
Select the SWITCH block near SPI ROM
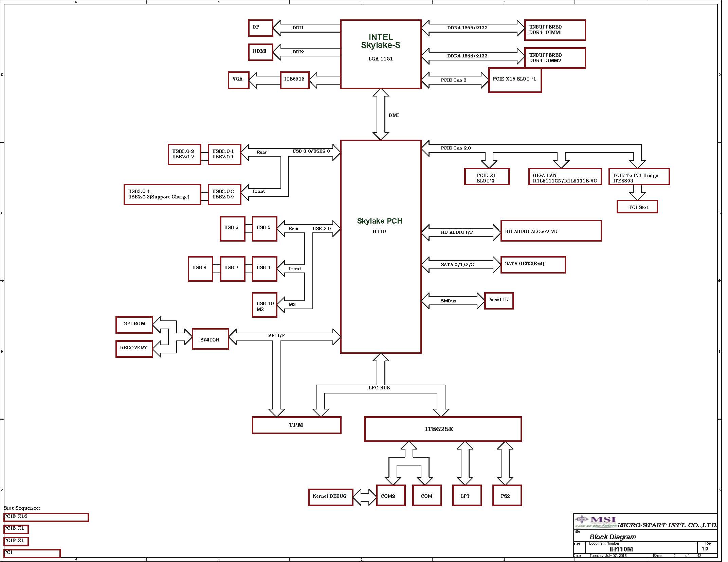[x=210, y=339]
